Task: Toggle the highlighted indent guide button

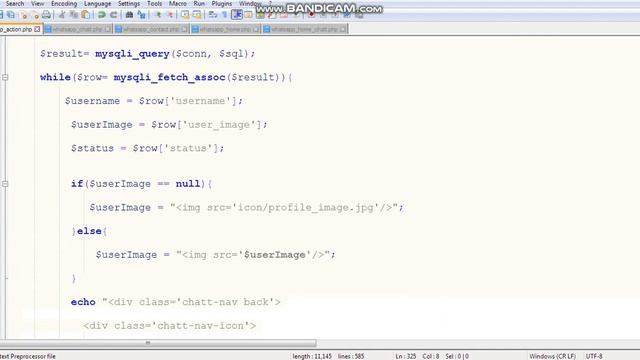Action: 237,15
